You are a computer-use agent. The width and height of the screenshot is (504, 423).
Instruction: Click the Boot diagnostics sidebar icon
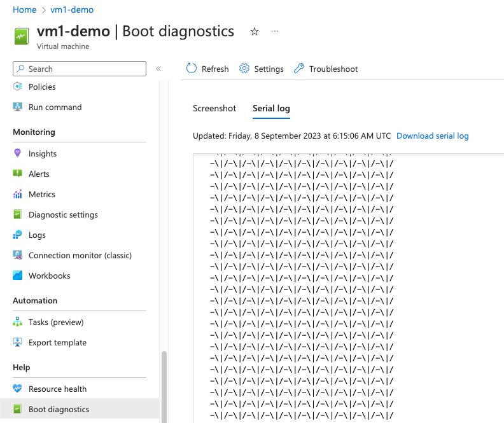point(18,409)
